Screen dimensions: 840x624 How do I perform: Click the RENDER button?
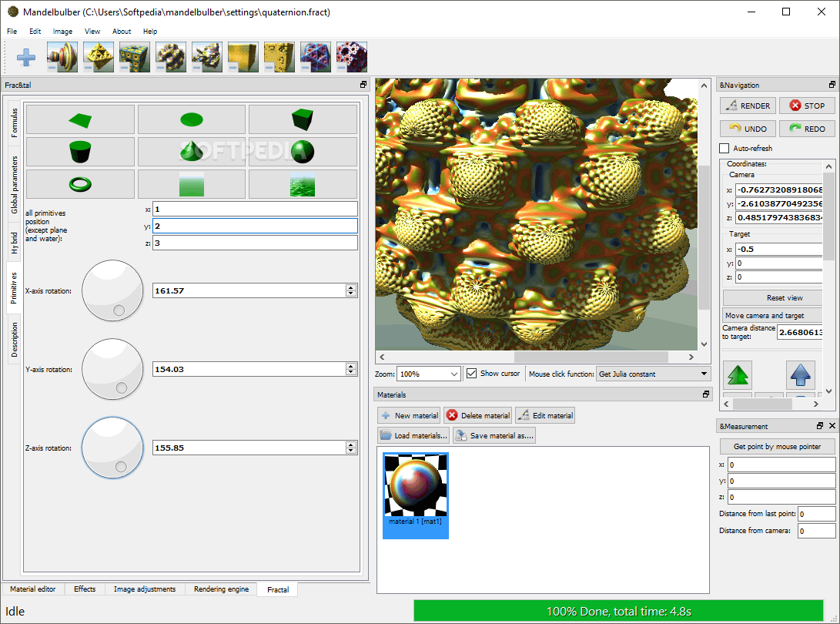[747, 106]
